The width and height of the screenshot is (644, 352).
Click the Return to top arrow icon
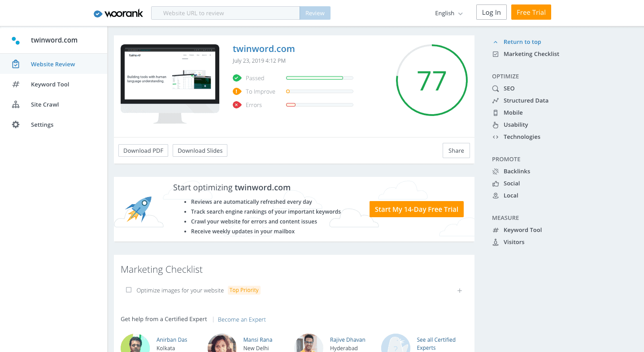pos(496,42)
